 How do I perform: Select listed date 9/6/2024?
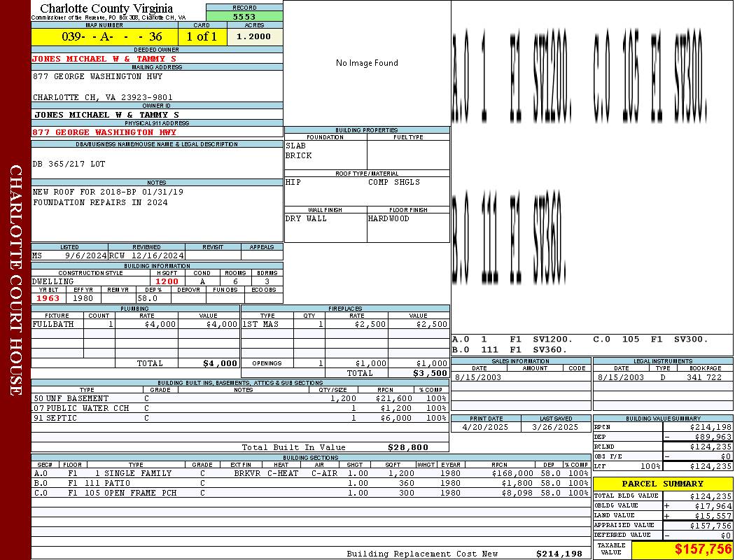point(86,256)
